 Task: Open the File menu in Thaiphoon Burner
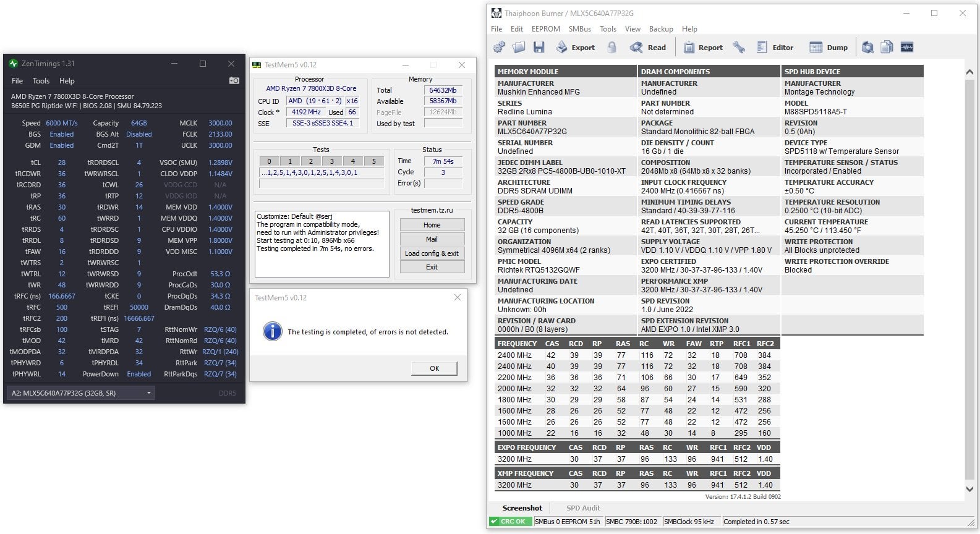click(x=496, y=29)
